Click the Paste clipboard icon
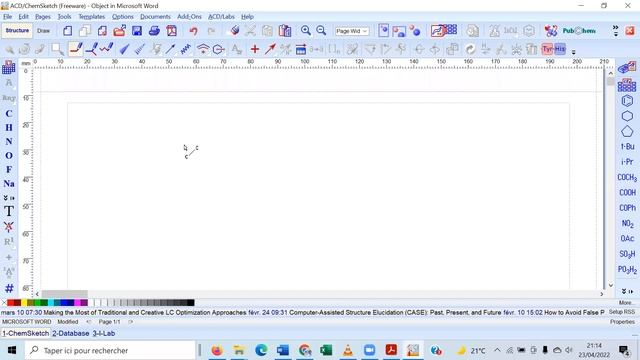Screen dimensions: 640x360 [285, 31]
